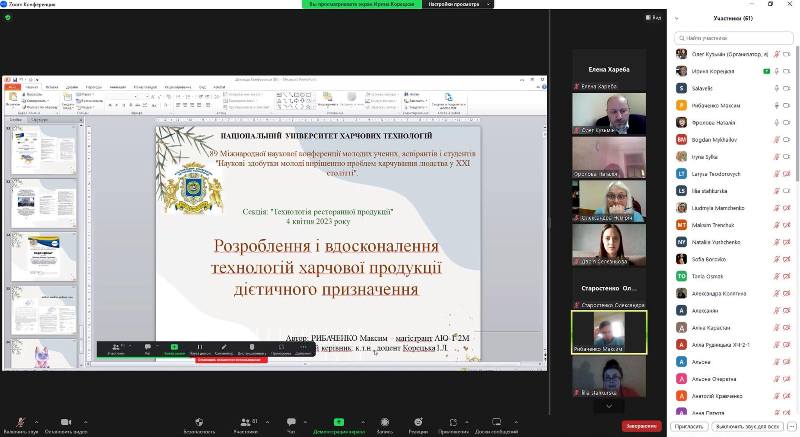This screenshot has height=437, width=800.
Task: Click Tania Osmak TO avatar
Action: (x=681, y=276)
